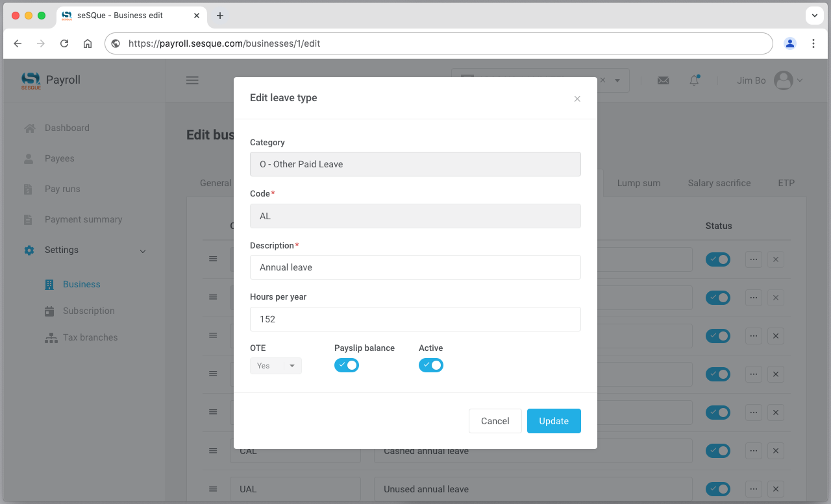
Task: Open the OTE dropdown
Action: (x=276, y=366)
